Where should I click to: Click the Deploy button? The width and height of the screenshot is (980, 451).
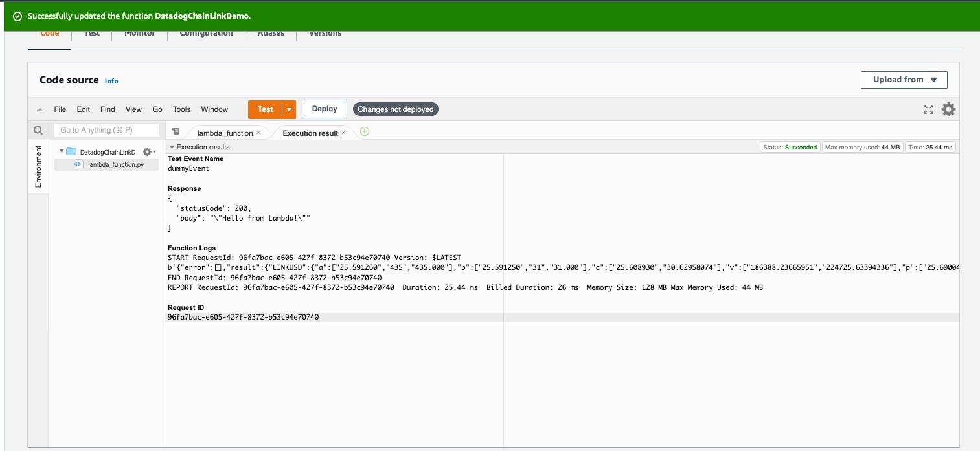click(325, 109)
